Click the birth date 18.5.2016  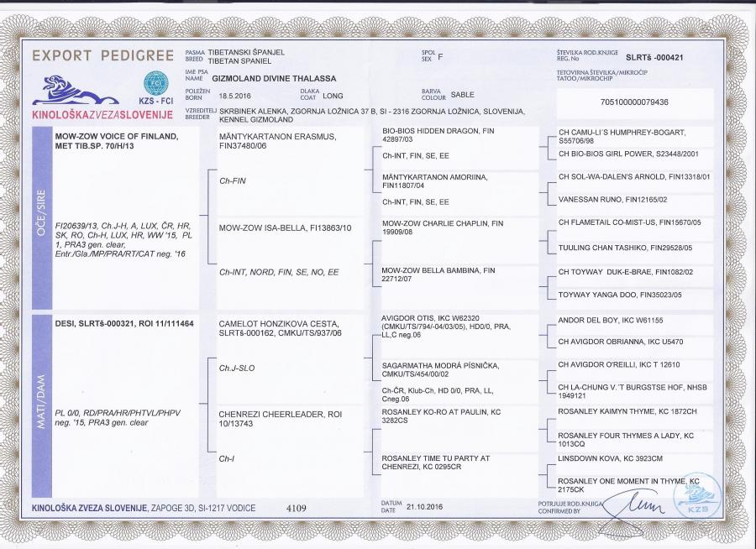pyautogui.click(x=235, y=96)
